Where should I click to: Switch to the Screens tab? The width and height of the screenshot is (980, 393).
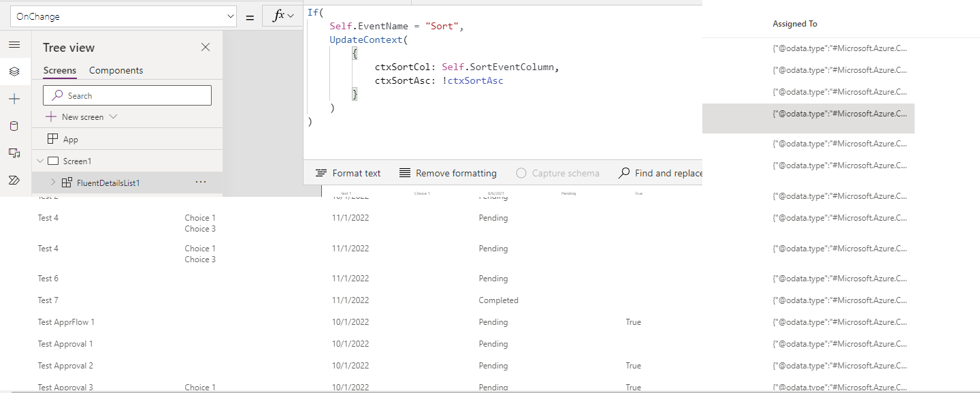tap(60, 70)
